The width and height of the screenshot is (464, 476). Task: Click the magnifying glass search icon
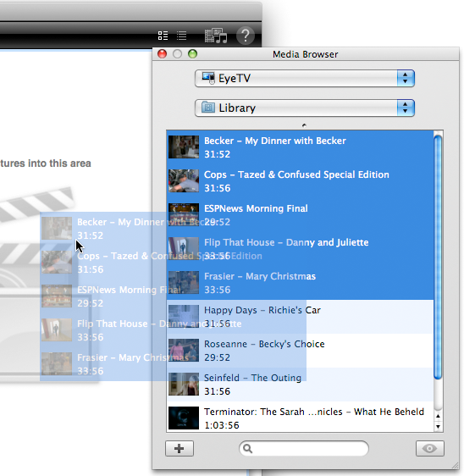click(x=247, y=448)
